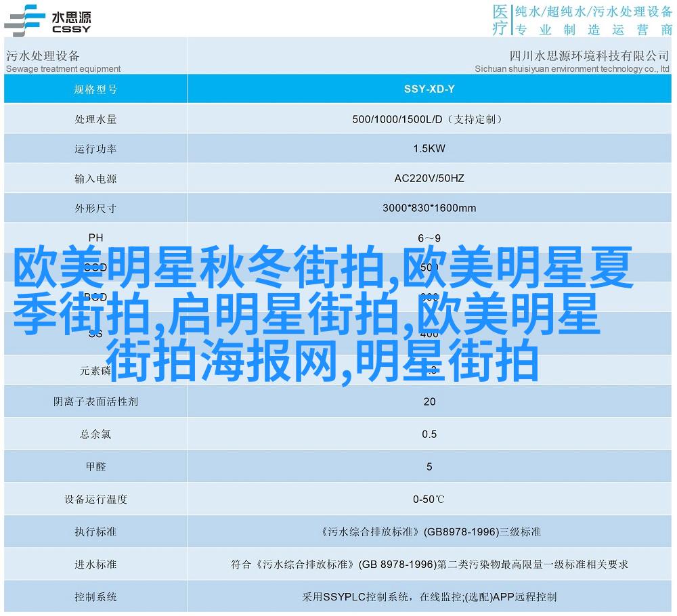Click the '专业制造运营商' tagline
Viewport: 677px width, 616px height.
click(x=594, y=29)
